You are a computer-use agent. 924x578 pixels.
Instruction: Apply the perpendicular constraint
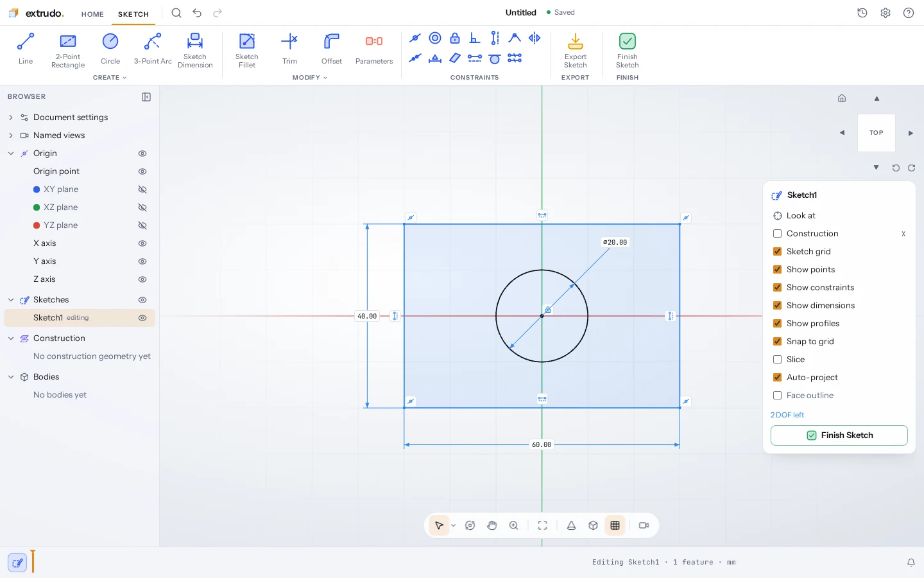point(475,39)
